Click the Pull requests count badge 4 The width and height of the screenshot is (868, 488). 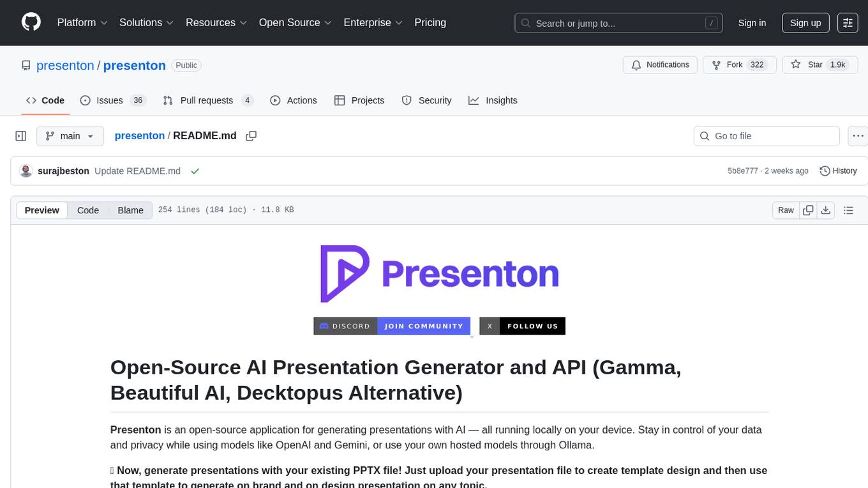click(248, 100)
